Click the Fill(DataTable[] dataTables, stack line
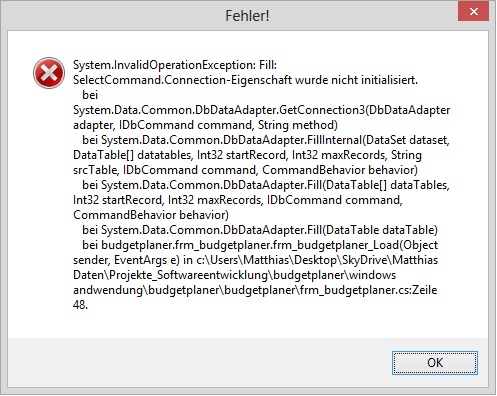Viewport: 497px width, 396px height. 266,185
